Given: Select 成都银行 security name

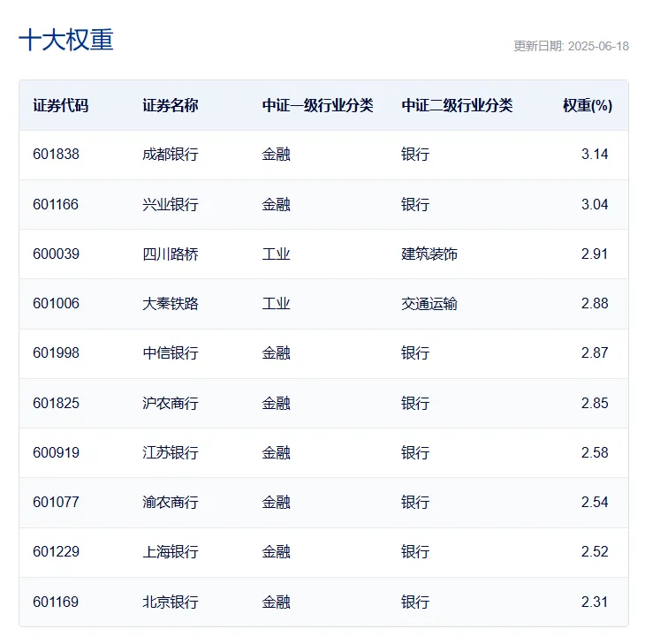Looking at the screenshot, I should pos(170,155).
